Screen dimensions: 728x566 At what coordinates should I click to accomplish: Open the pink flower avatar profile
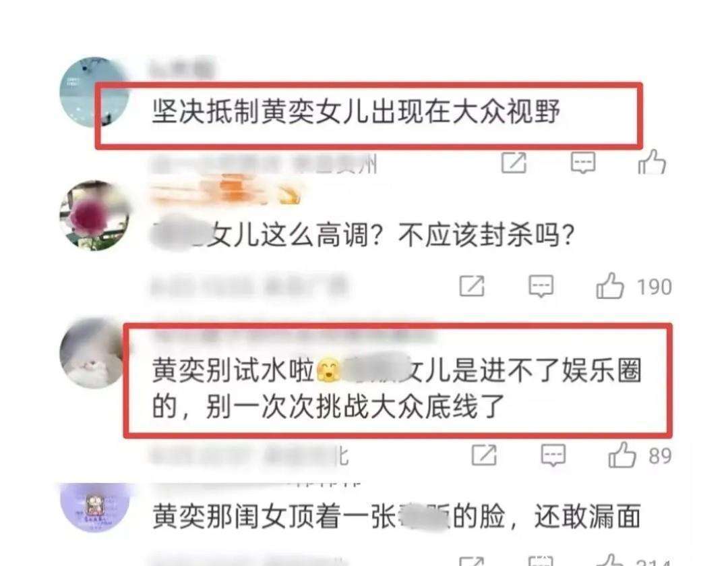click(94, 216)
